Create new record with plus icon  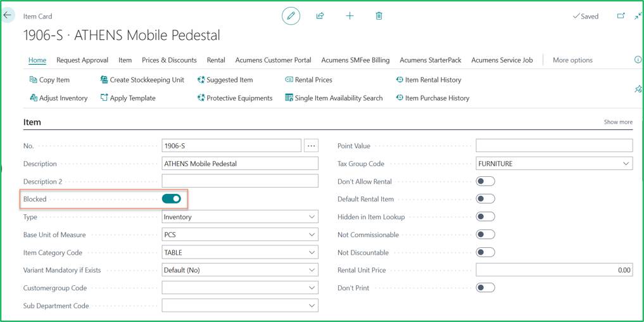(x=350, y=16)
